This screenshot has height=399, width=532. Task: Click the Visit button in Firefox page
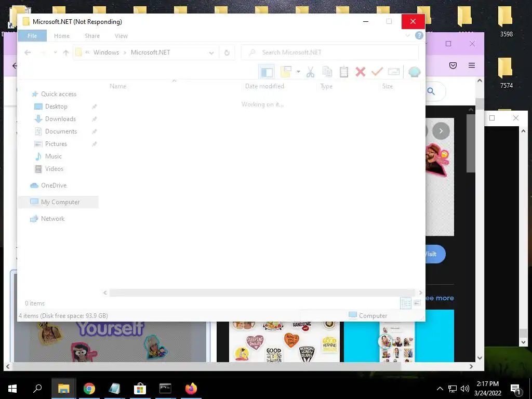point(435,254)
